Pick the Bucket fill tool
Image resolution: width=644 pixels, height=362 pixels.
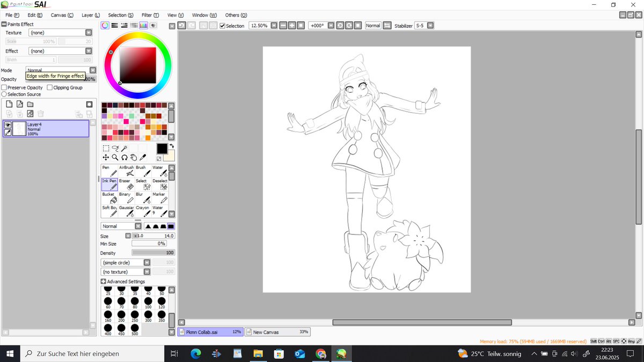point(109,197)
